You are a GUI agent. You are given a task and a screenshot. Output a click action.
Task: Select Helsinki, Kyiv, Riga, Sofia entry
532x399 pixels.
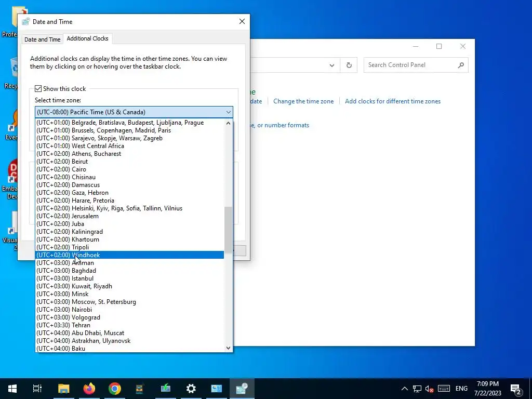pyautogui.click(x=129, y=208)
